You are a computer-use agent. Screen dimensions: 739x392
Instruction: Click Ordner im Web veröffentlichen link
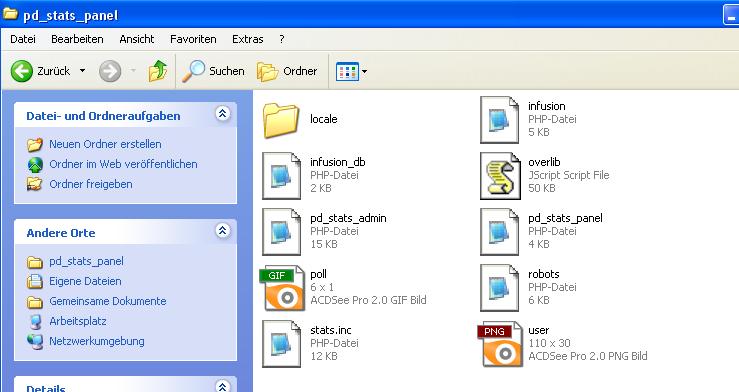point(123,164)
